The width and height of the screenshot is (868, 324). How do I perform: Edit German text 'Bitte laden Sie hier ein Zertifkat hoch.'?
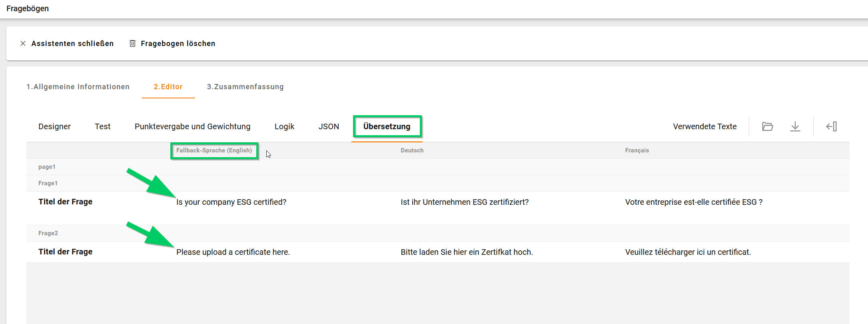click(x=467, y=252)
